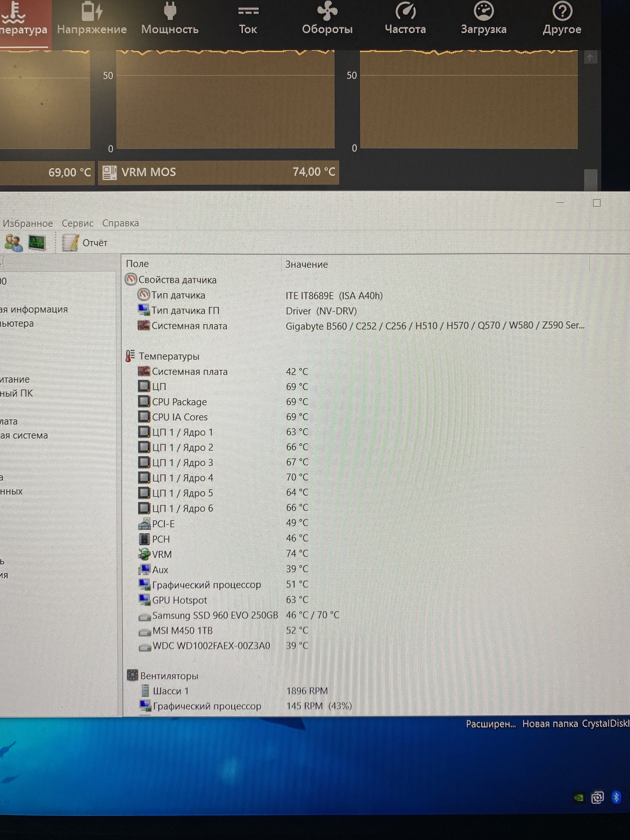Click the Шасси 1 fan icon
Viewport: 630px width, 840px height.
pos(145,691)
